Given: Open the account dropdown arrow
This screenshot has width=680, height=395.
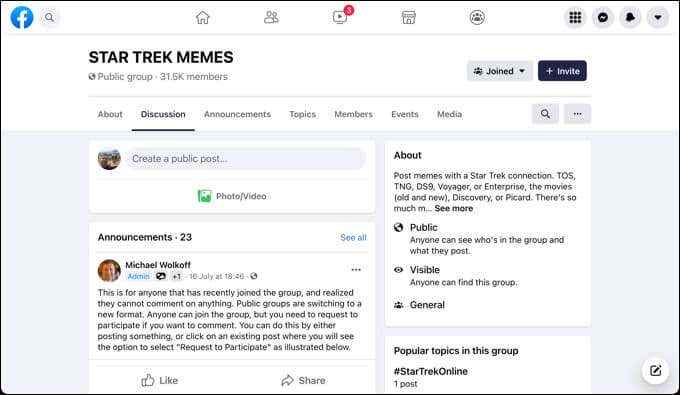Looking at the screenshot, I should [658, 17].
